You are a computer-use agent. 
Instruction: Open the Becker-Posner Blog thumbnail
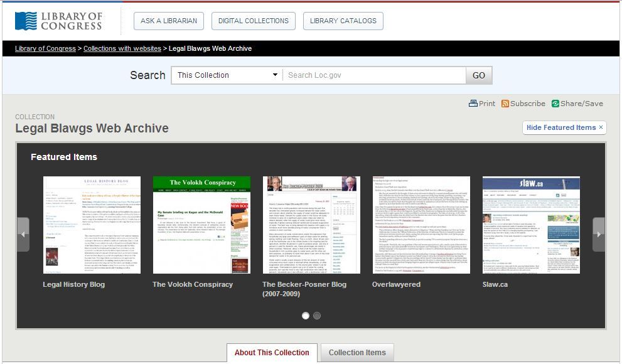[312, 225]
